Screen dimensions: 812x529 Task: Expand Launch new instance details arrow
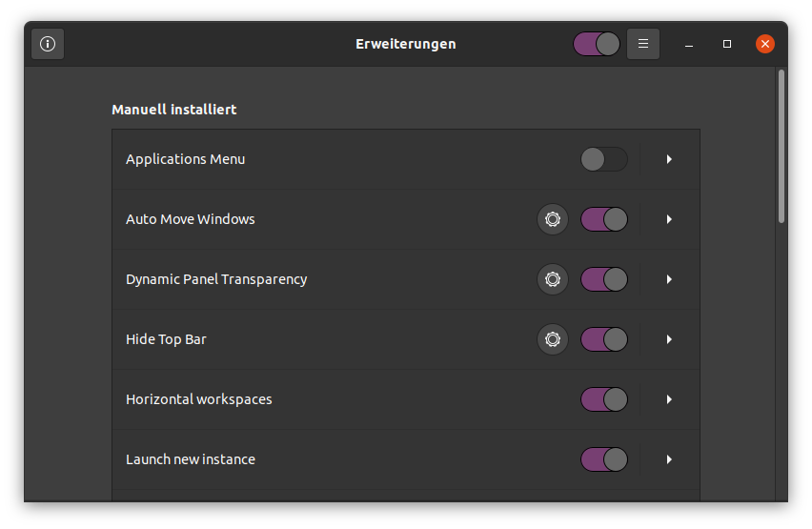click(669, 459)
